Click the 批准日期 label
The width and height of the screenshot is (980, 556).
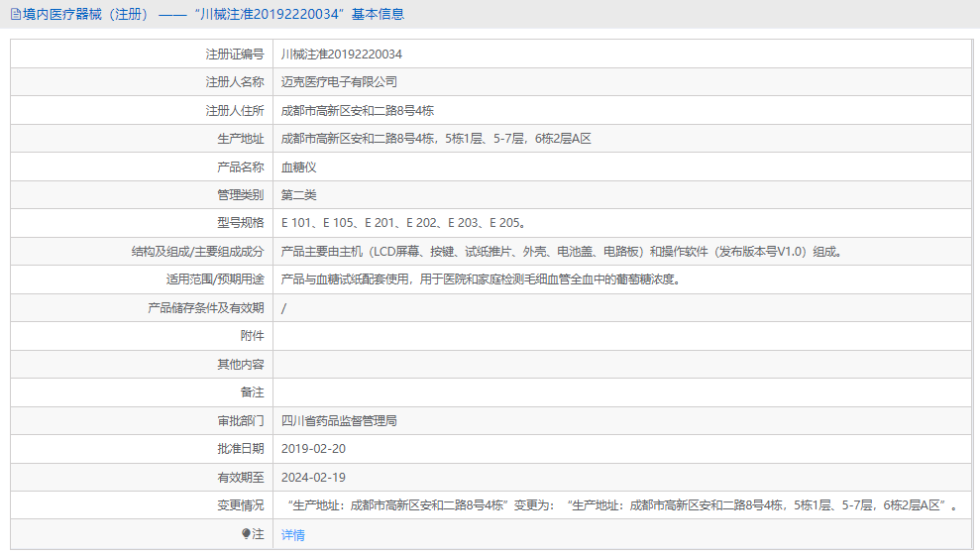coord(241,448)
